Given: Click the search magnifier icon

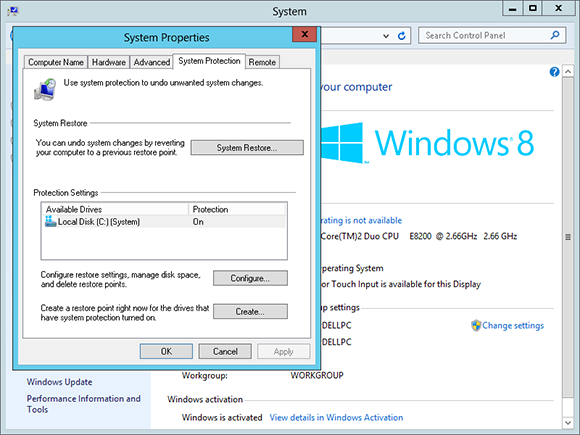Looking at the screenshot, I should (x=555, y=35).
